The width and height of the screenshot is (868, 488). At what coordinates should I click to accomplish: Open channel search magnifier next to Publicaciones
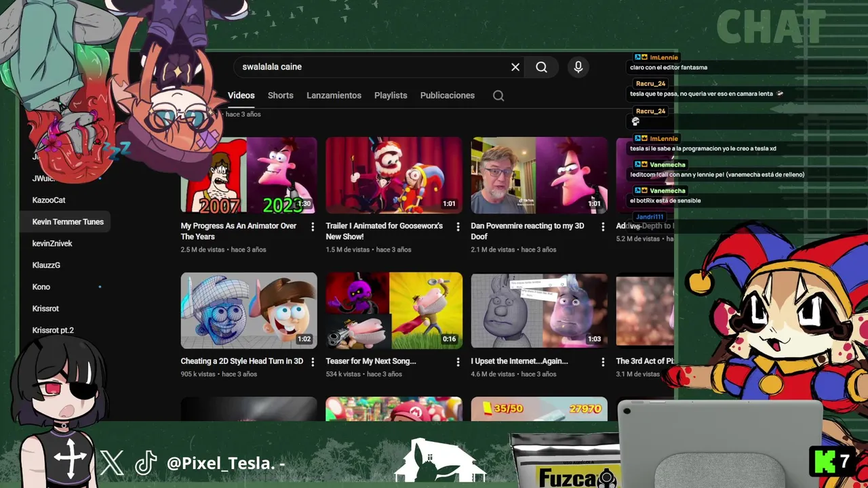(498, 96)
